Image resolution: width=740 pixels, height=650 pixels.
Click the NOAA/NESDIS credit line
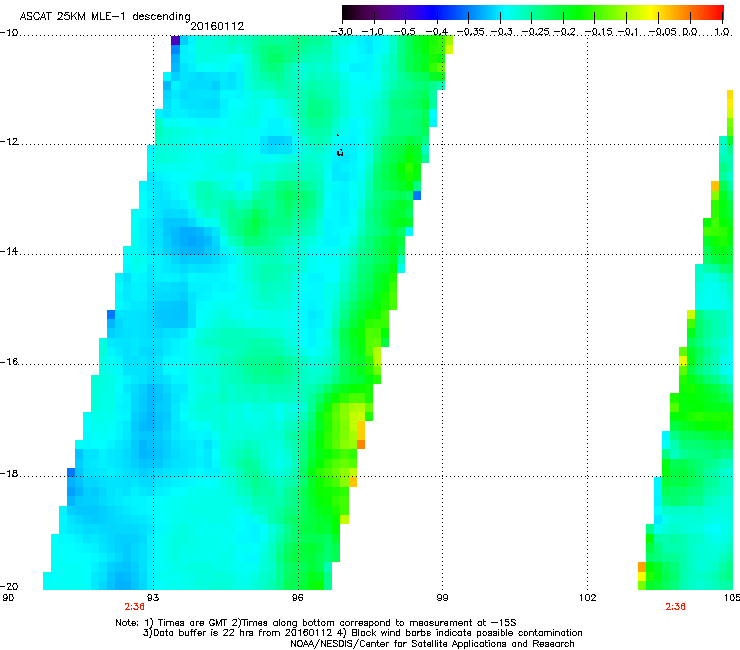click(432, 644)
